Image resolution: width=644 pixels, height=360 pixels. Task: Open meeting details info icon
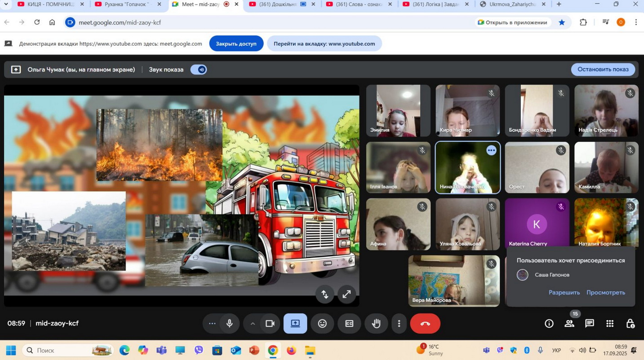tap(549, 324)
